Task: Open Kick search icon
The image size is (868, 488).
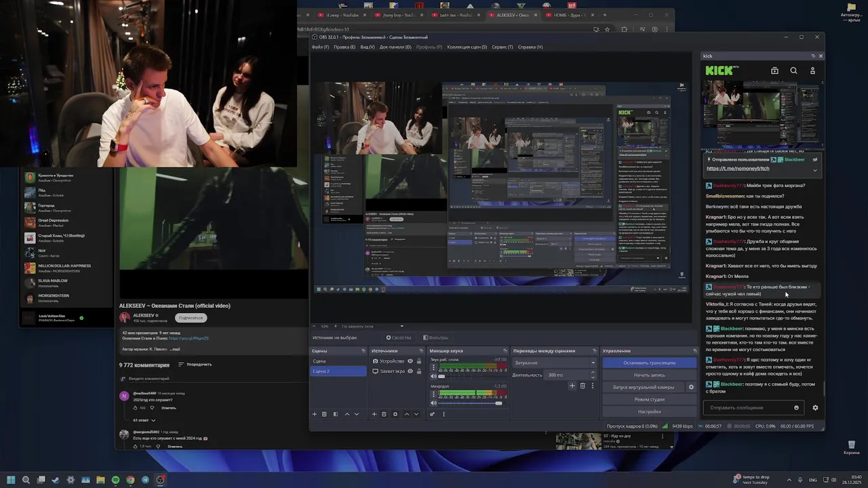Action: click(793, 70)
